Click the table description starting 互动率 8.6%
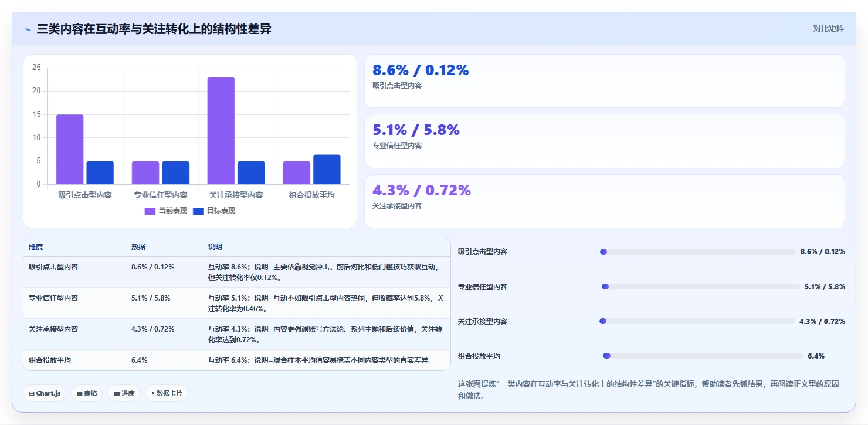 click(x=324, y=272)
